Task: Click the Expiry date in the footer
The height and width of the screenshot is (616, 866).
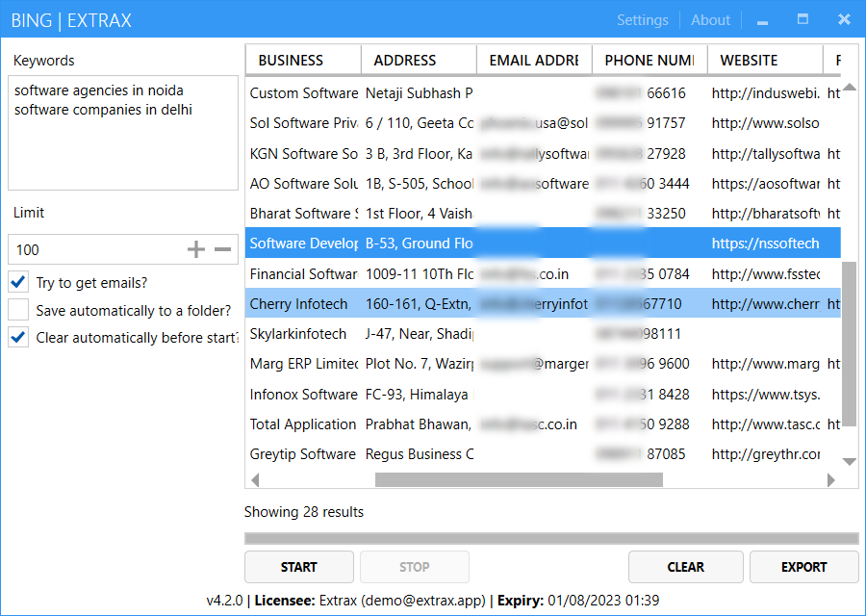Action: 603,600
